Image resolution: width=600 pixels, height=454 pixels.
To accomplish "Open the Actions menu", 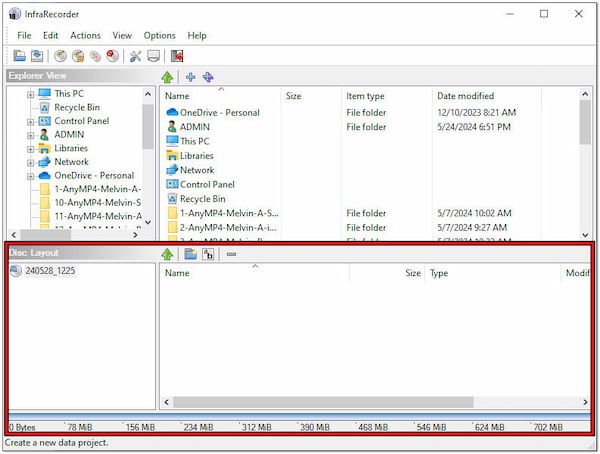I will click(x=85, y=36).
